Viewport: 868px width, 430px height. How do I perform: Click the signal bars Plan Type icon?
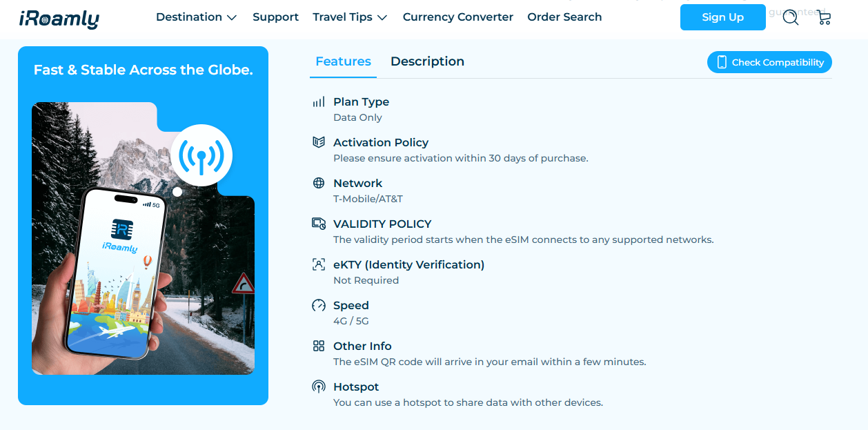point(319,101)
